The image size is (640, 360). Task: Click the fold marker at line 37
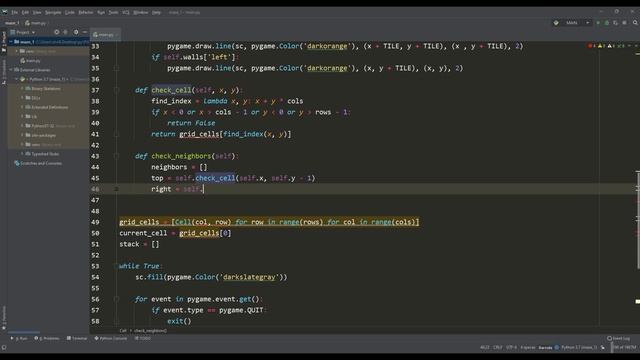pyautogui.click(x=116, y=90)
